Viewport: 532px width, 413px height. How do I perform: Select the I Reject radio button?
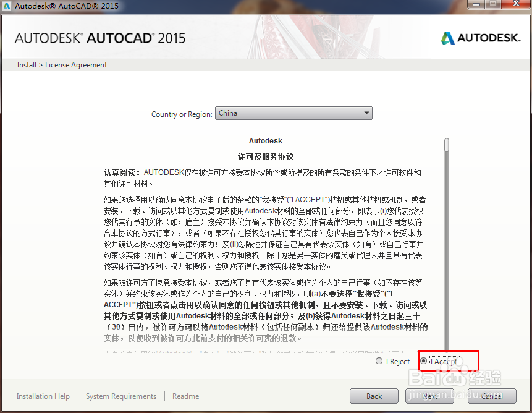pyautogui.click(x=379, y=361)
